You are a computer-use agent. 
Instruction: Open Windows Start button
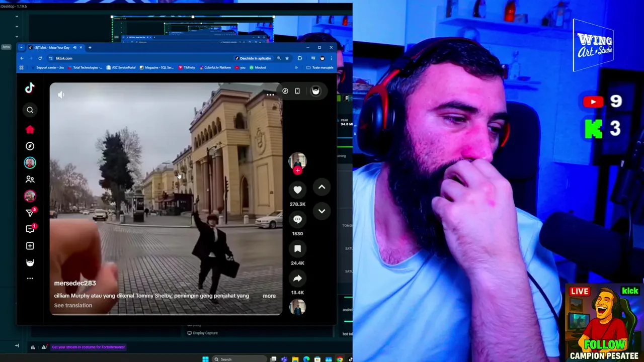coord(205,358)
